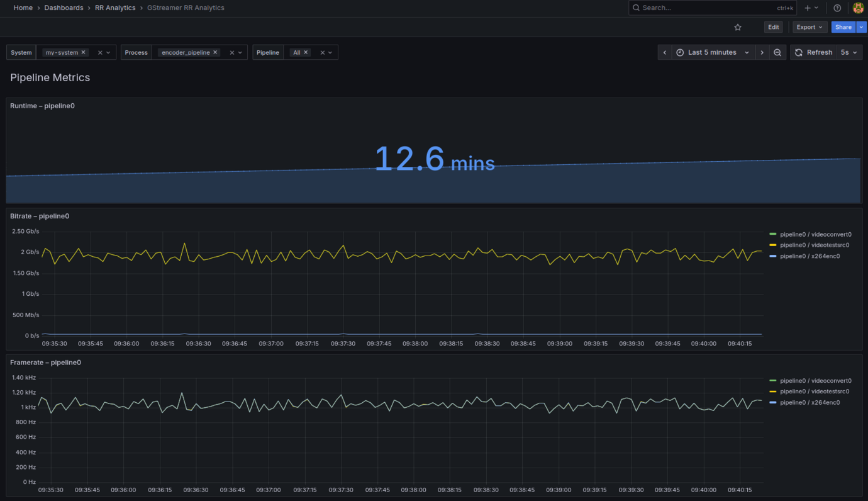Toggle videotestsrc0 series in Framerate legend

(815, 391)
